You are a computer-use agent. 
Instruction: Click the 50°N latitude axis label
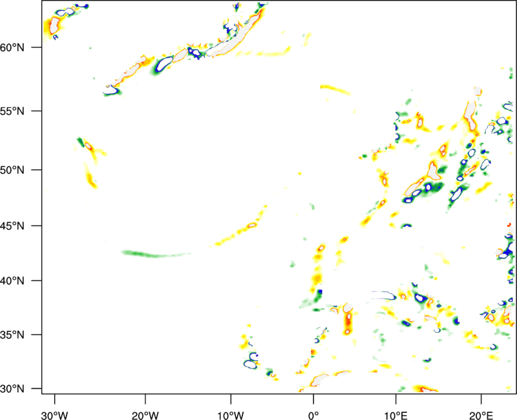point(12,170)
